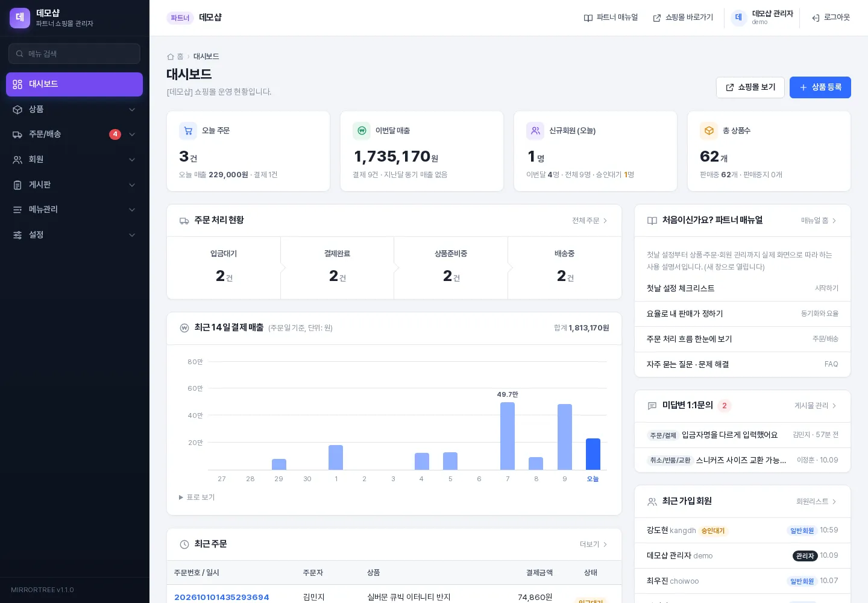Image resolution: width=868 pixels, height=603 pixels.
Task: Expand the 표로 보기 disclosure triangle
Action: click(x=181, y=497)
